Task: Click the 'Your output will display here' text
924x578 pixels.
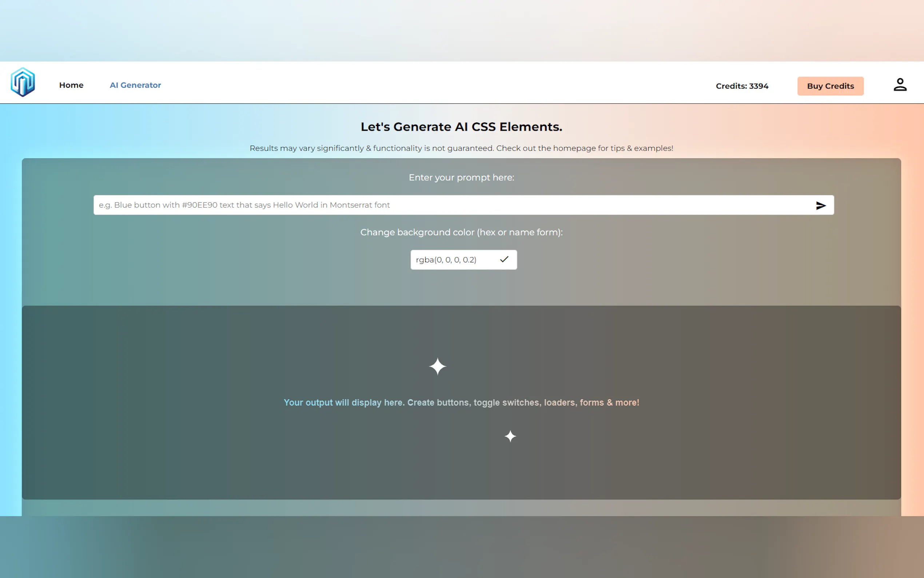Action: (461, 403)
